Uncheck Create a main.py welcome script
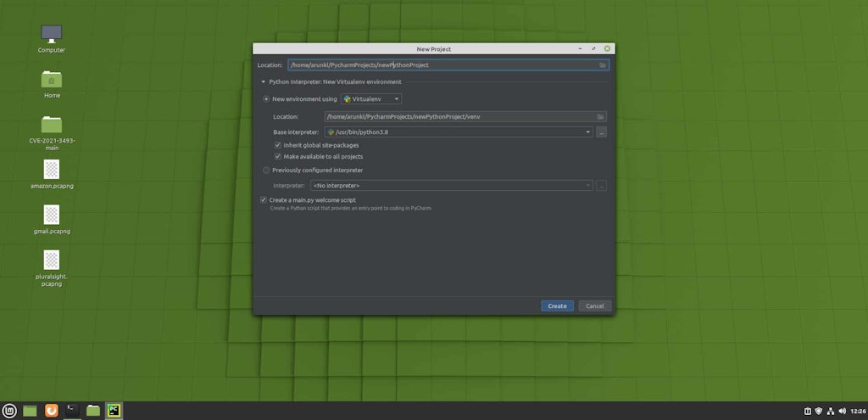This screenshot has width=868, height=420. (264, 200)
